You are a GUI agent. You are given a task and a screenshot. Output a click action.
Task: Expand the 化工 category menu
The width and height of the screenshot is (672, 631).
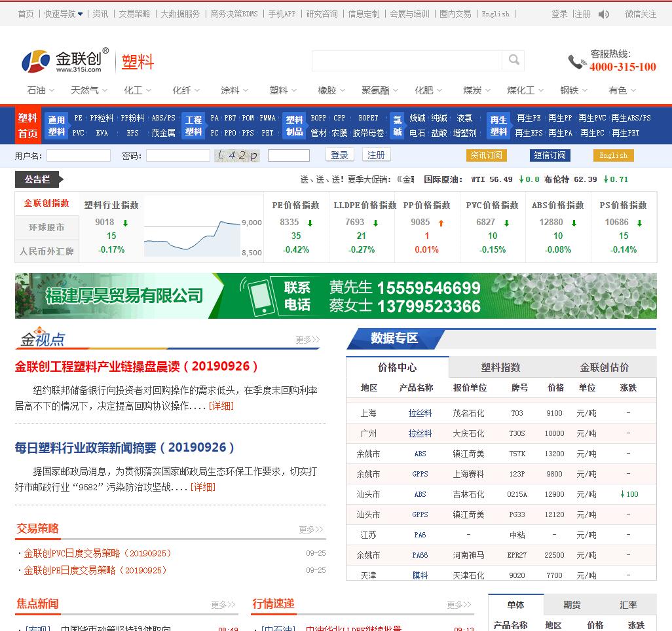(x=137, y=90)
